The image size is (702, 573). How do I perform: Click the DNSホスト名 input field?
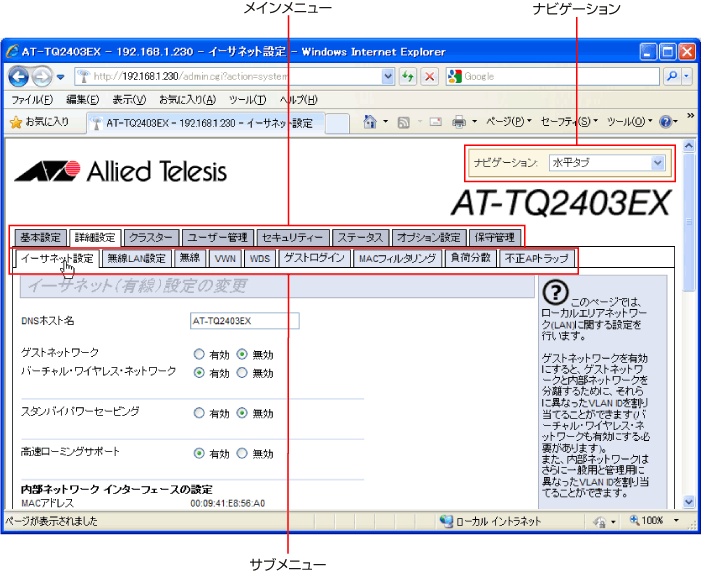tap(244, 321)
